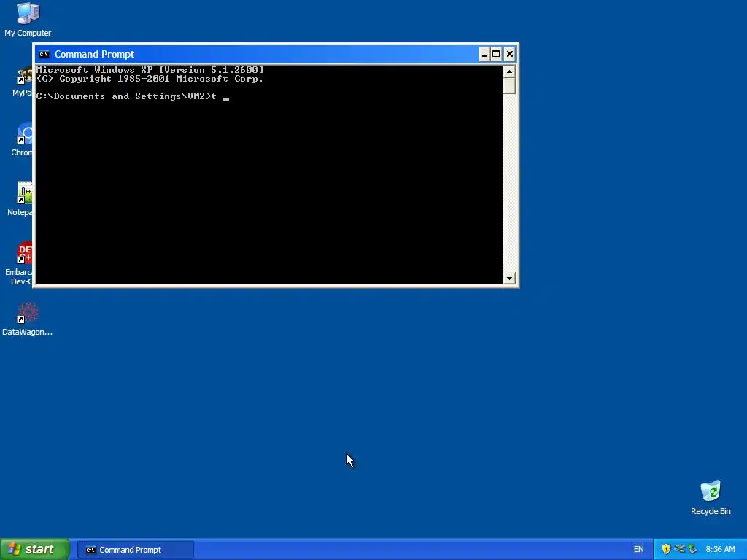747x560 pixels.
Task: Click the 'Microsoft Windows XP [Version 5.1.2600]' line
Action: pyautogui.click(x=150, y=70)
